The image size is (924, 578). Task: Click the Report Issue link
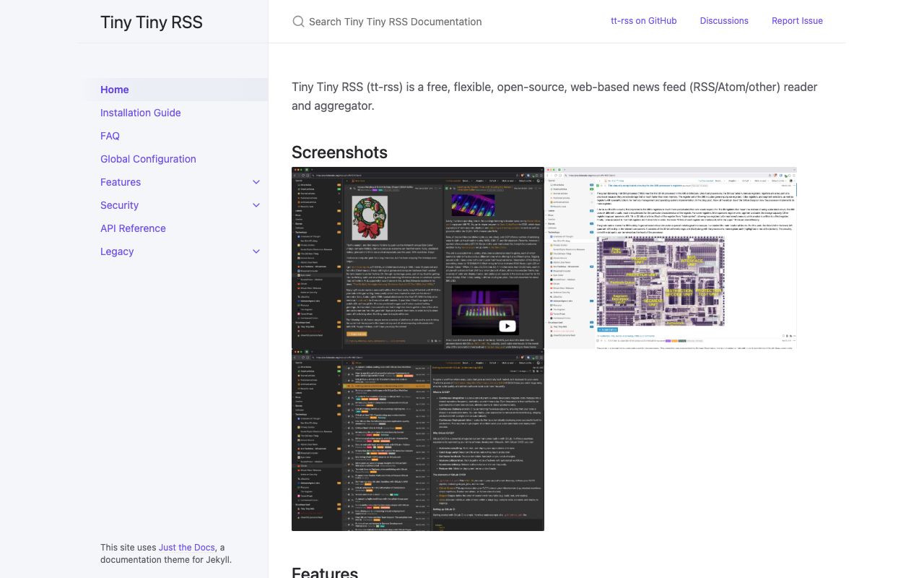(x=797, y=21)
